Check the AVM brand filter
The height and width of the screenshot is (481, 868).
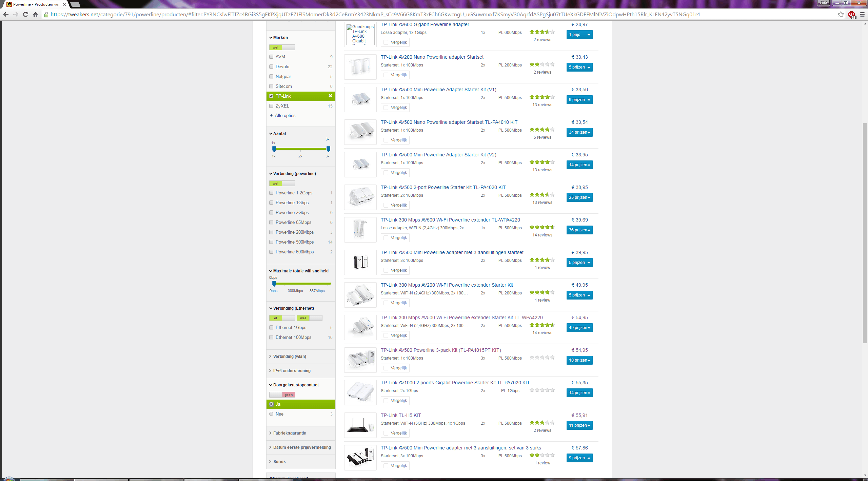271,57
